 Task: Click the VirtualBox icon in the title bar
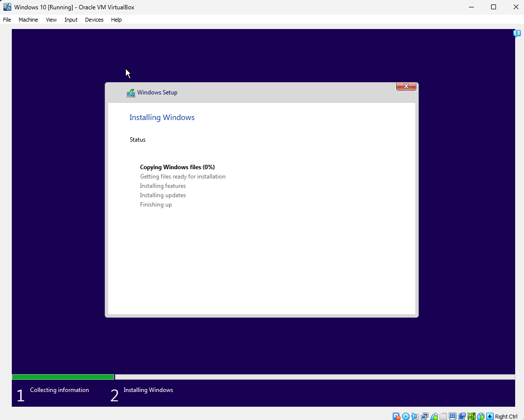click(x=7, y=7)
